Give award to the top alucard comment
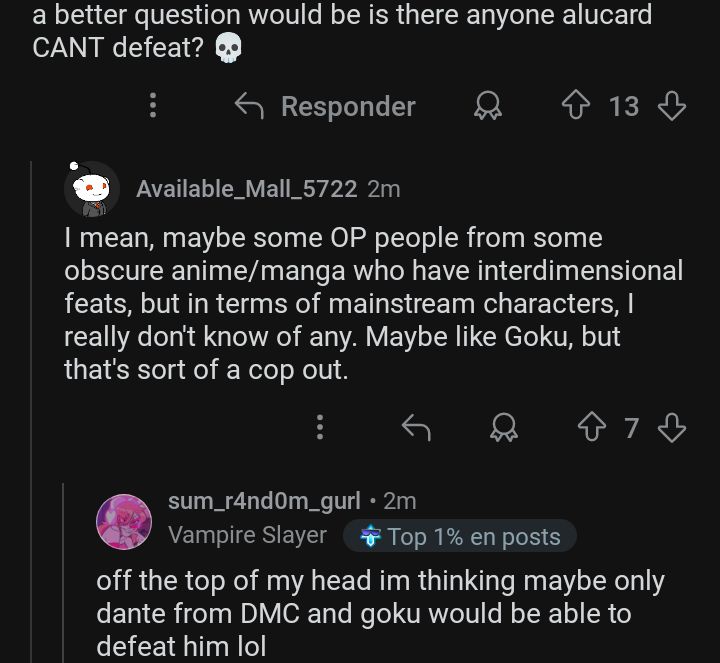720x663 pixels. coord(488,106)
